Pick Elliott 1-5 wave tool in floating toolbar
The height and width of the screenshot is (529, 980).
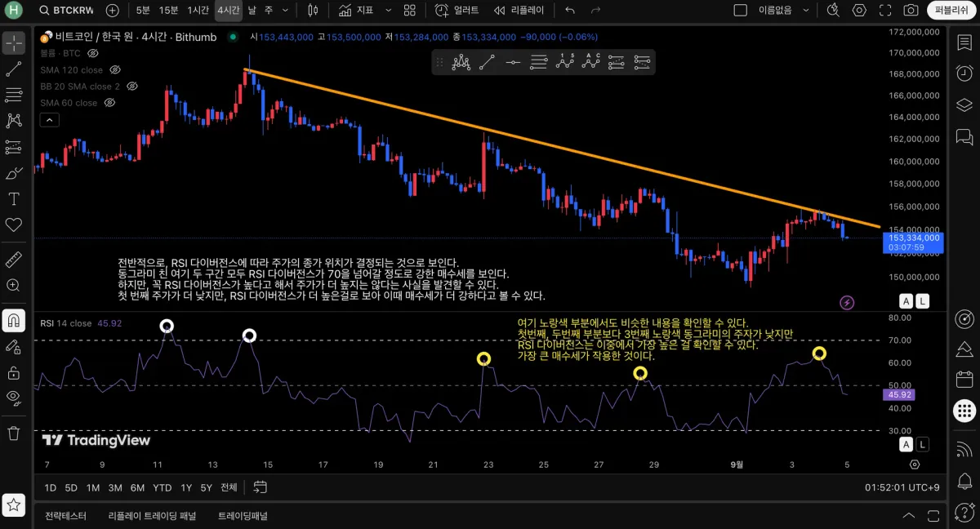coord(565,62)
